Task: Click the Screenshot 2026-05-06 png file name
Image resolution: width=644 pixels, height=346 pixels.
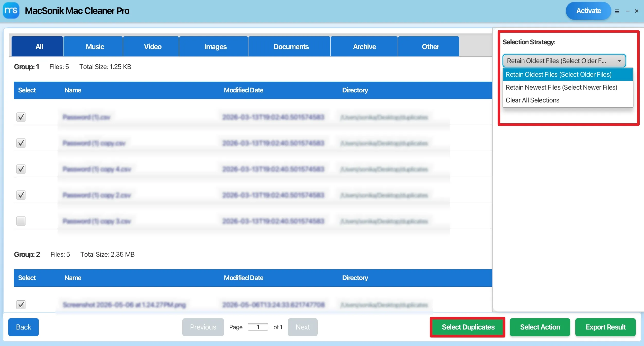Action: pos(124,305)
